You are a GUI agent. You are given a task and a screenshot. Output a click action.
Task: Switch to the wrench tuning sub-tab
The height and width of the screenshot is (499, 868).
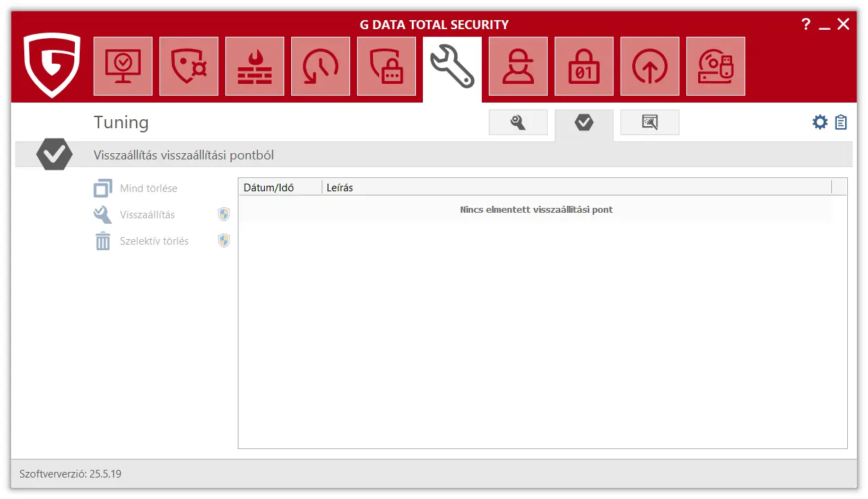click(518, 123)
